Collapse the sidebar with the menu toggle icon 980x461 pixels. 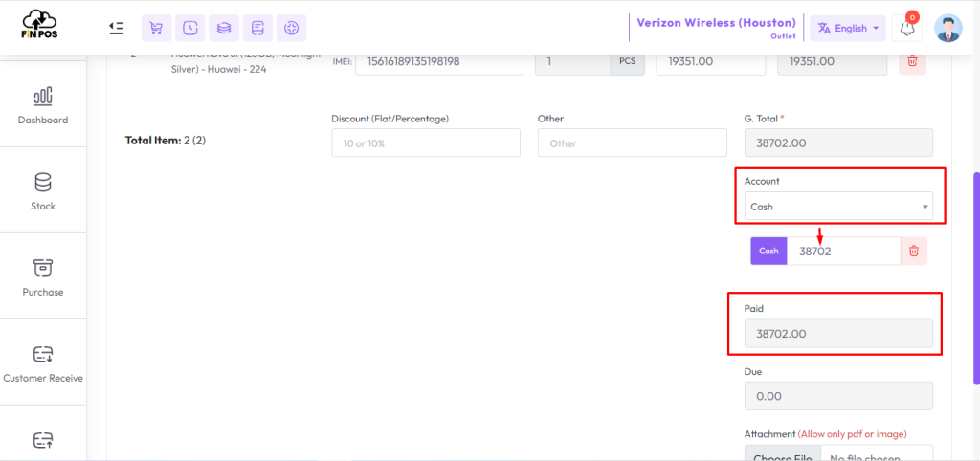tap(116, 28)
